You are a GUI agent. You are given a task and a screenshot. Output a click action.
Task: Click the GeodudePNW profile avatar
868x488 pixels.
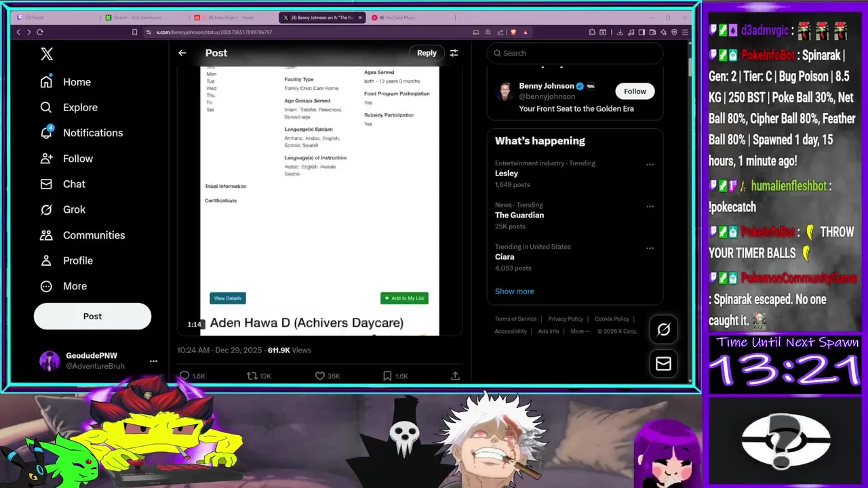click(x=50, y=361)
